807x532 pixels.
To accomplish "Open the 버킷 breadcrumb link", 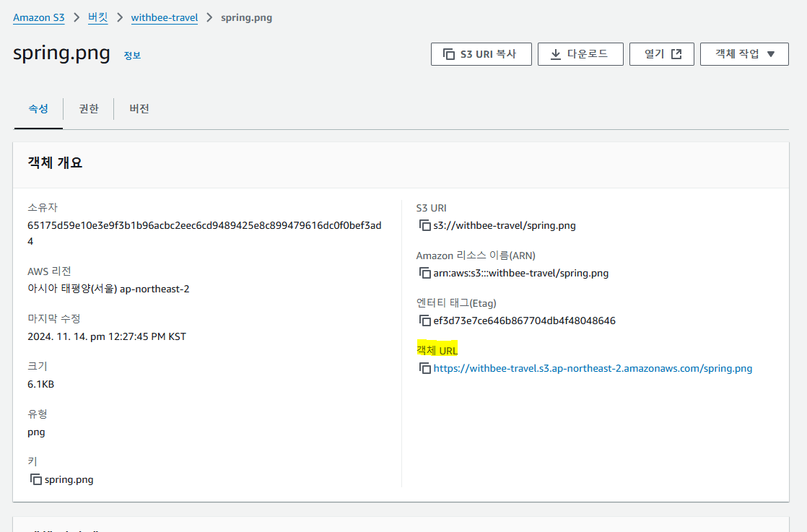I will click(97, 17).
